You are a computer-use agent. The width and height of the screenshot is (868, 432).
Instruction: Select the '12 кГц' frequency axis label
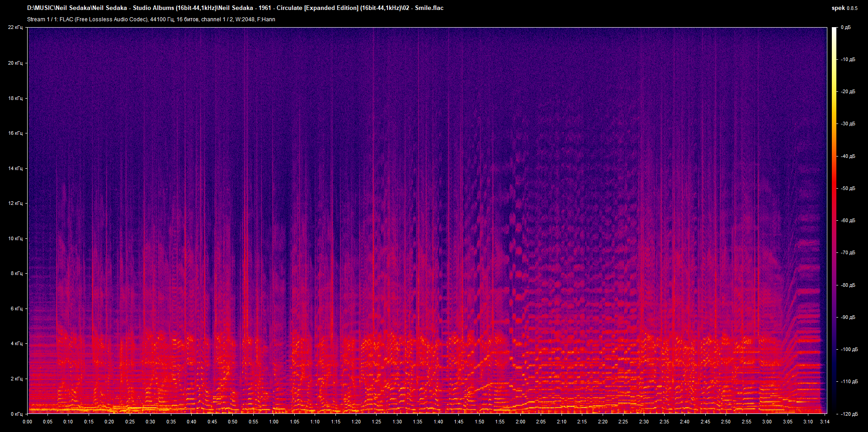coord(15,203)
